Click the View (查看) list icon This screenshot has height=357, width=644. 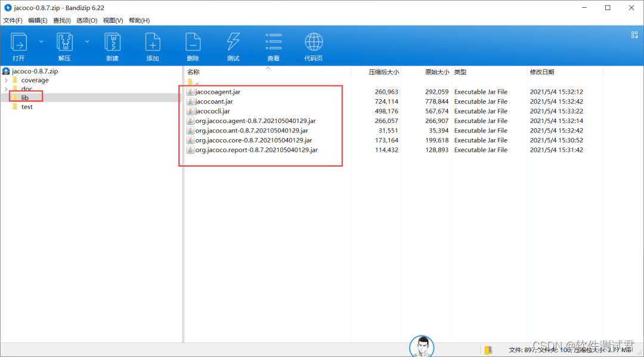(x=273, y=42)
